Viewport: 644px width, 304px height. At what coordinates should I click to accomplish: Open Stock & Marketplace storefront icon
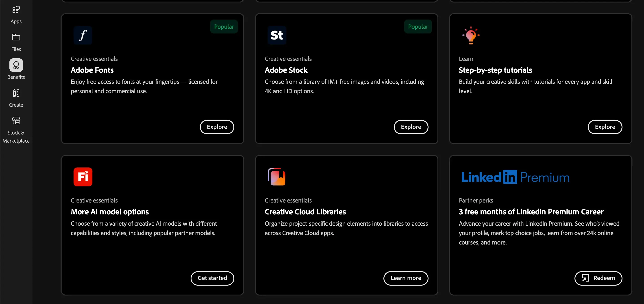(16, 121)
